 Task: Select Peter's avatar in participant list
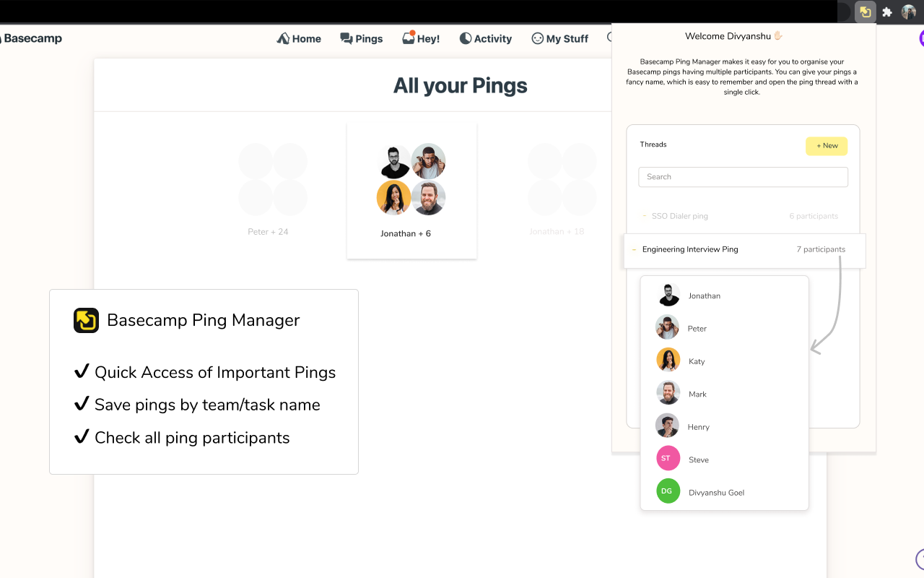pos(668,327)
